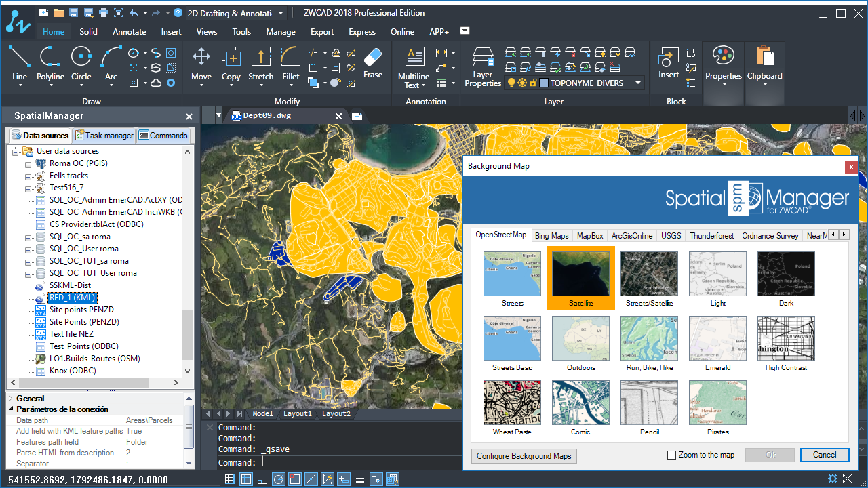This screenshot has height=488, width=868.
Task: Collapse Parámetros de la conexión section
Action: (x=11, y=409)
